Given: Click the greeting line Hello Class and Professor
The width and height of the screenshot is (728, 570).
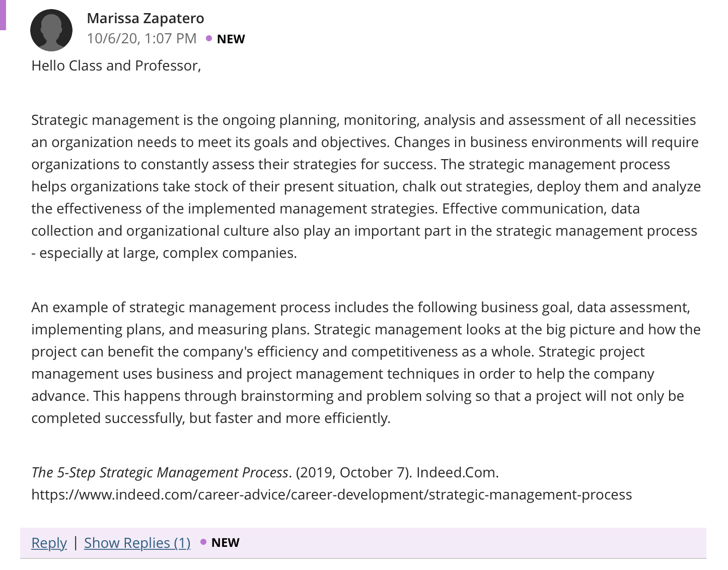Looking at the screenshot, I should click(116, 65).
